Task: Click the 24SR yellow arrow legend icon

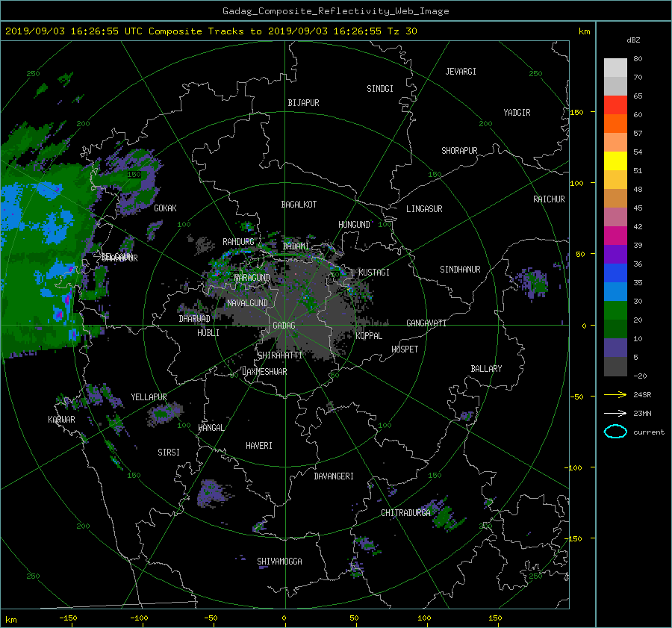Action: pyautogui.click(x=615, y=394)
